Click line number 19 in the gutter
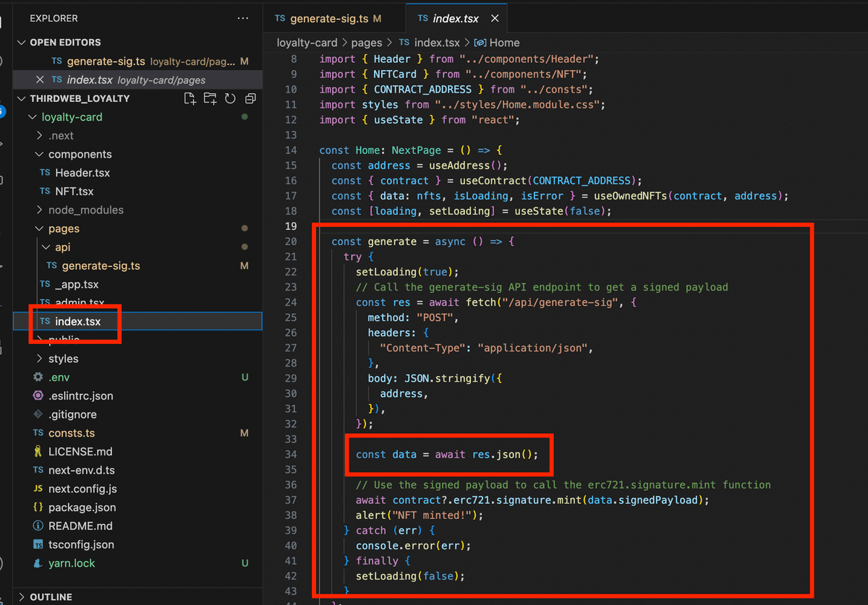 click(291, 226)
